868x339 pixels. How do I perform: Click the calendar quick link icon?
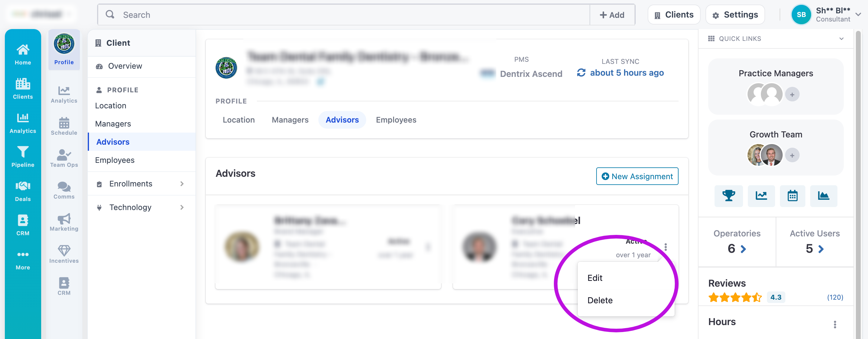pyautogui.click(x=792, y=196)
